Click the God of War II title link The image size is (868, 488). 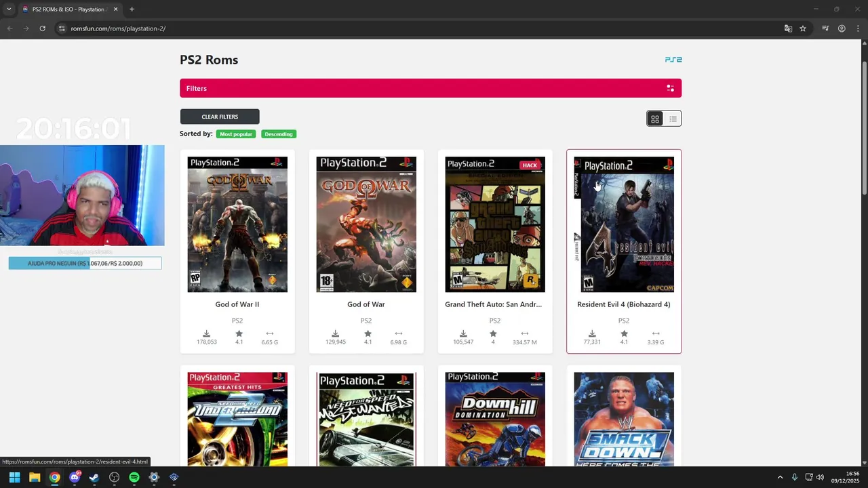coord(237,304)
